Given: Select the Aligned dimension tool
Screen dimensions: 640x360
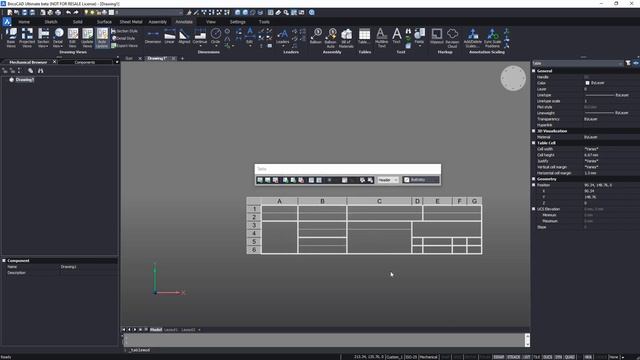Looking at the screenshot, I should (x=184, y=36).
